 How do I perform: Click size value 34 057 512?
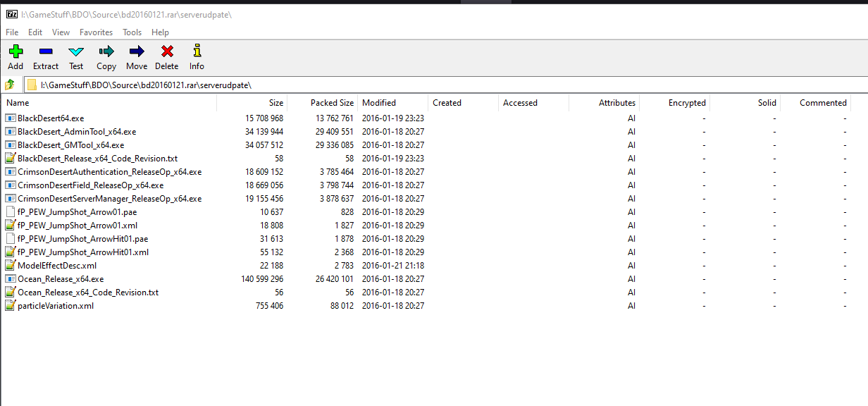[264, 145]
